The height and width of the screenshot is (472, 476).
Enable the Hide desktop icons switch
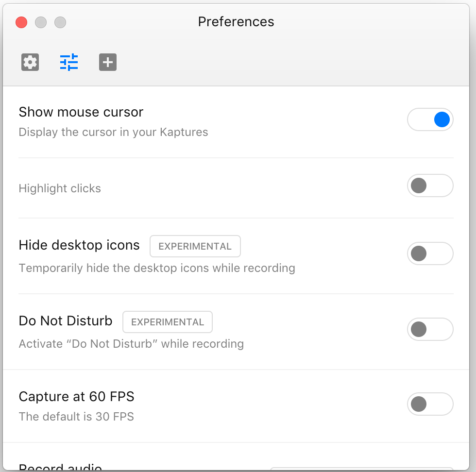pyautogui.click(x=430, y=253)
